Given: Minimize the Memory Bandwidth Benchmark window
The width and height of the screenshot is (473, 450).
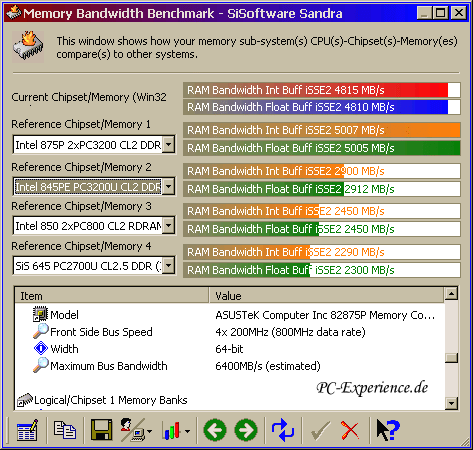Looking at the screenshot, I should (424, 13).
